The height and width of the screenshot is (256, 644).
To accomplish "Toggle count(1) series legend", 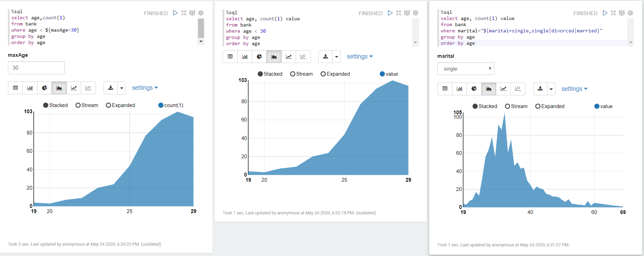I will (171, 105).
